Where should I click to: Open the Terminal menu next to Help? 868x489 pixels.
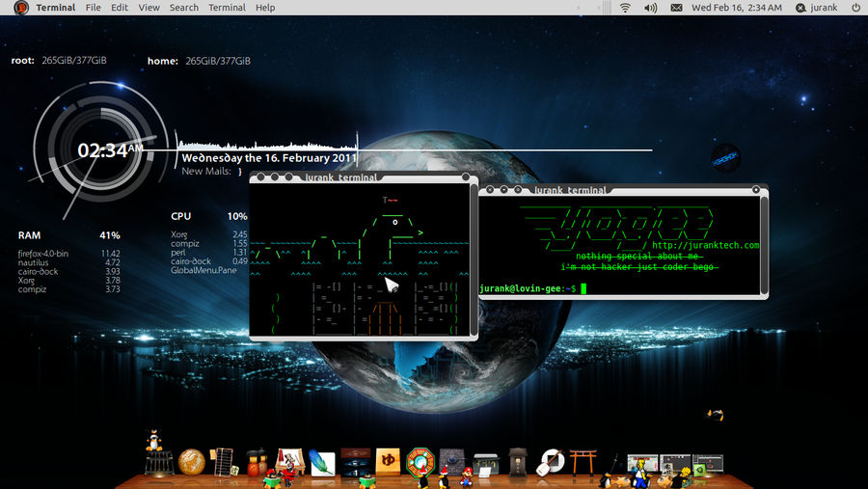[x=227, y=8]
